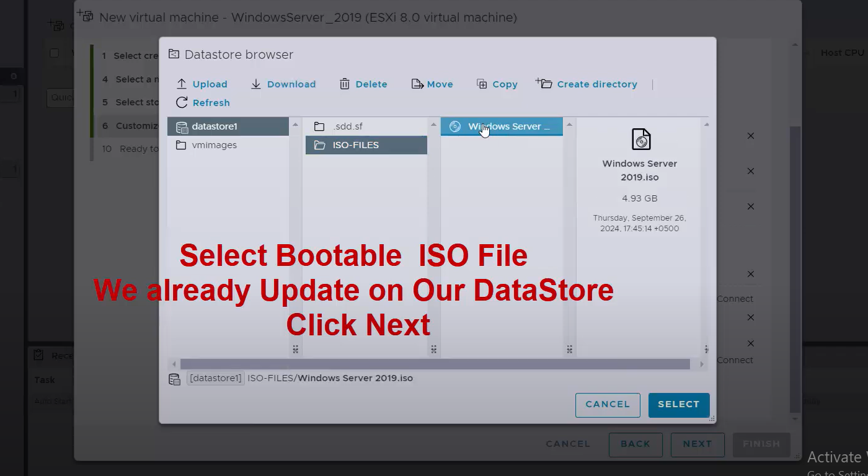
Task: Click the Move toolbar button
Action: 433,84
